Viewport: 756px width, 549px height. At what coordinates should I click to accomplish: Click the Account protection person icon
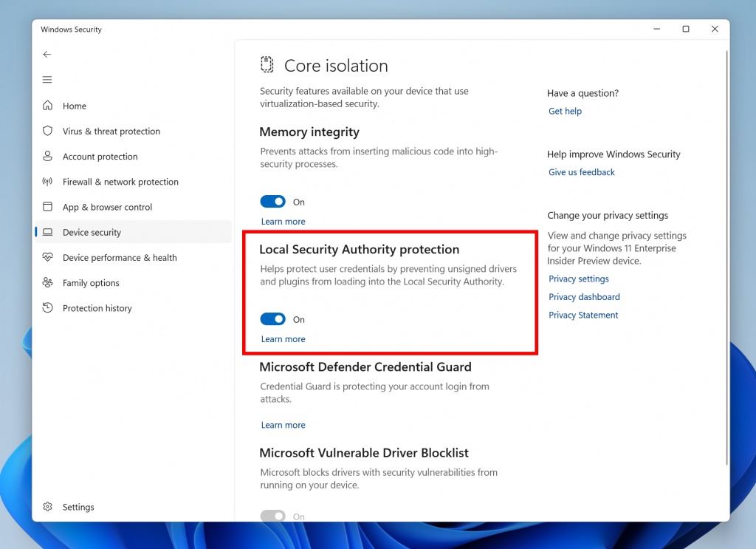48,156
